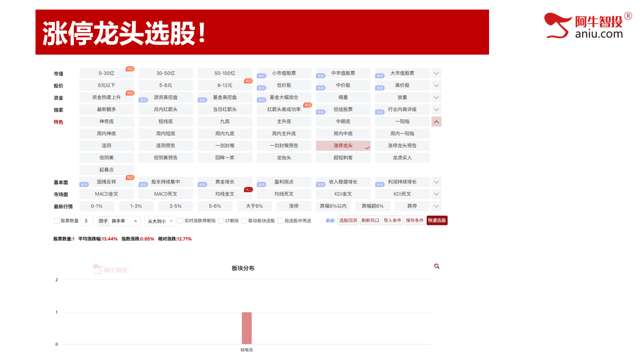Toggle the 联动板块选股 checkbox
The height and width of the screenshot is (362, 644).
tap(244, 221)
